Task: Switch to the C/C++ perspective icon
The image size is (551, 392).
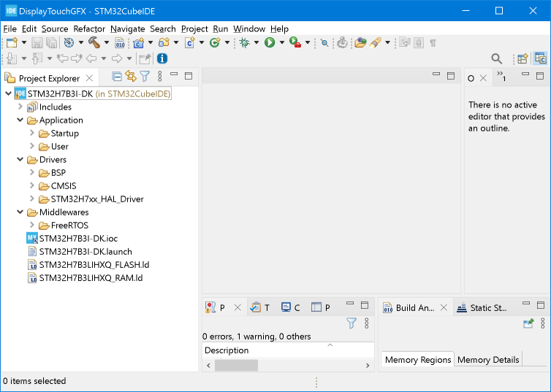Action: click(540, 58)
